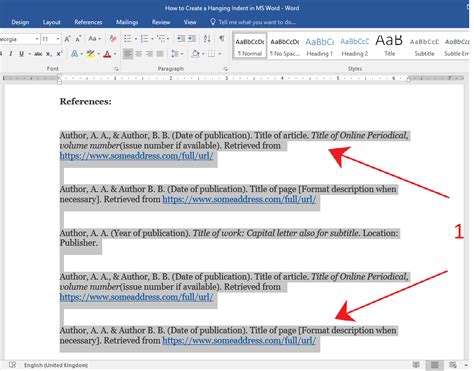
Task: Apply subscript formatting
Action: tap(49, 54)
